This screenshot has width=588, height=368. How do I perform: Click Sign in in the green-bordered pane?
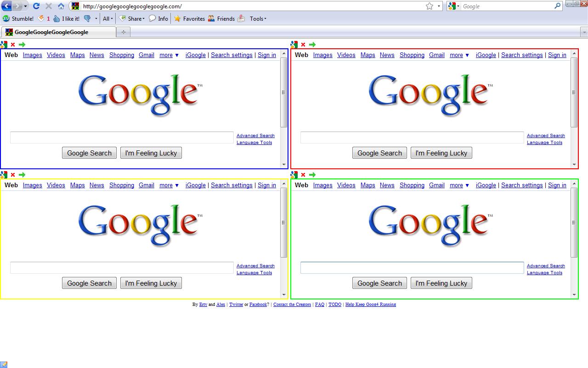point(557,185)
